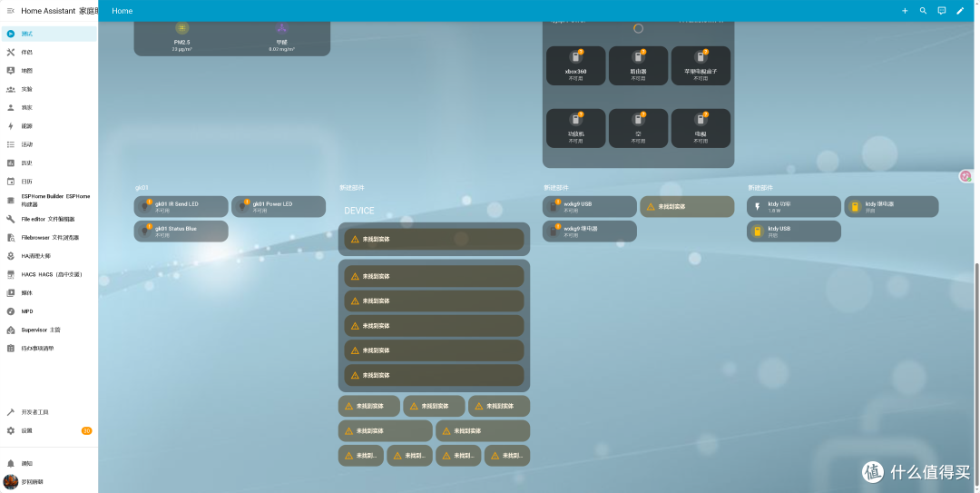Click the 功放机 remote tile

[x=575, y=128]
